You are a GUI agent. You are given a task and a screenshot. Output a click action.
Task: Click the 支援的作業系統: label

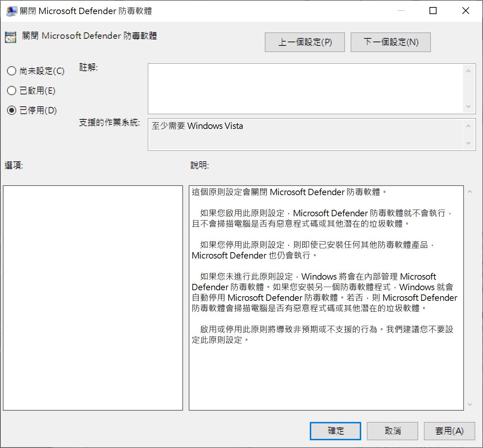109,123
